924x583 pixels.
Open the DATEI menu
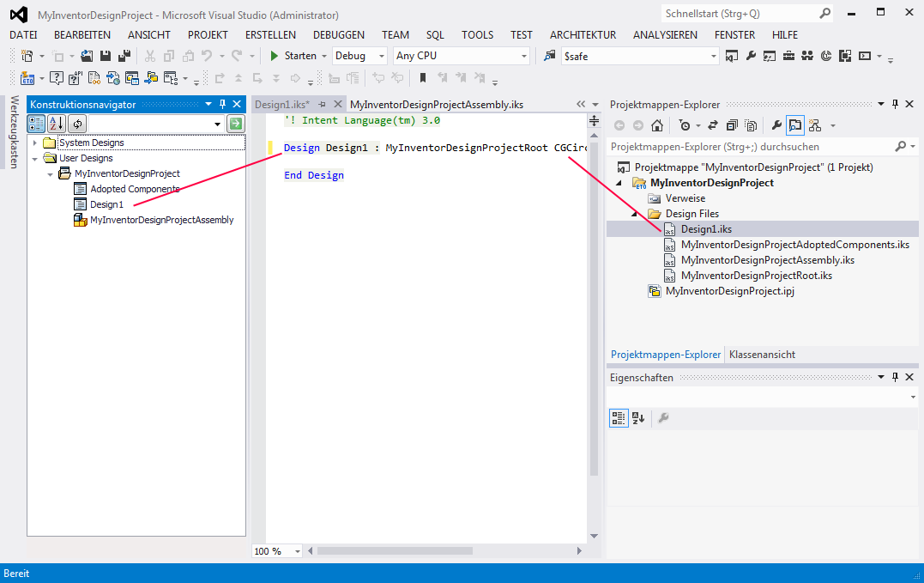(23, 35)
